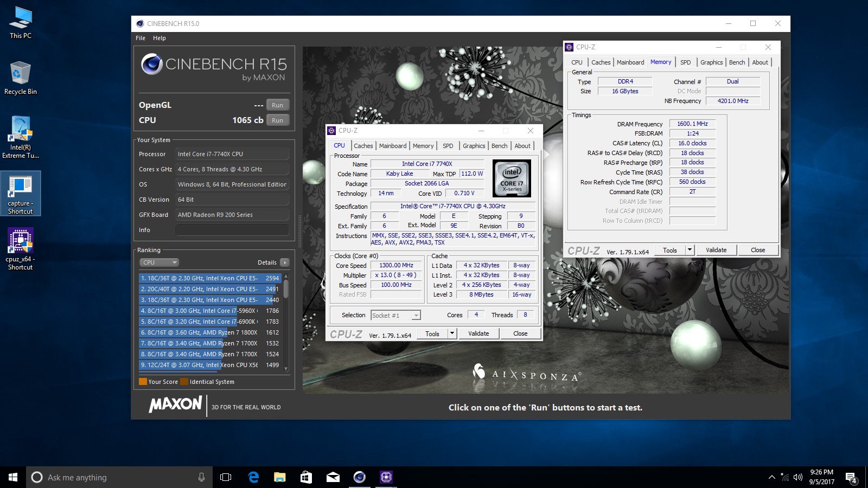Open the Mail app from taskbar
The image size is (868, 488).
(333, 477)
